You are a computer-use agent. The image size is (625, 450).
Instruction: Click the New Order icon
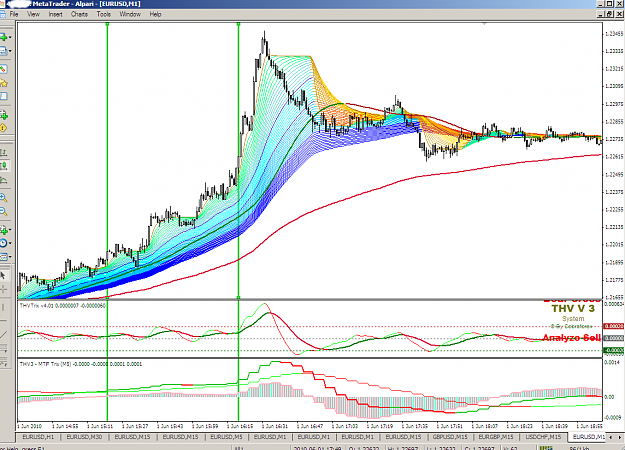point(4,116)
